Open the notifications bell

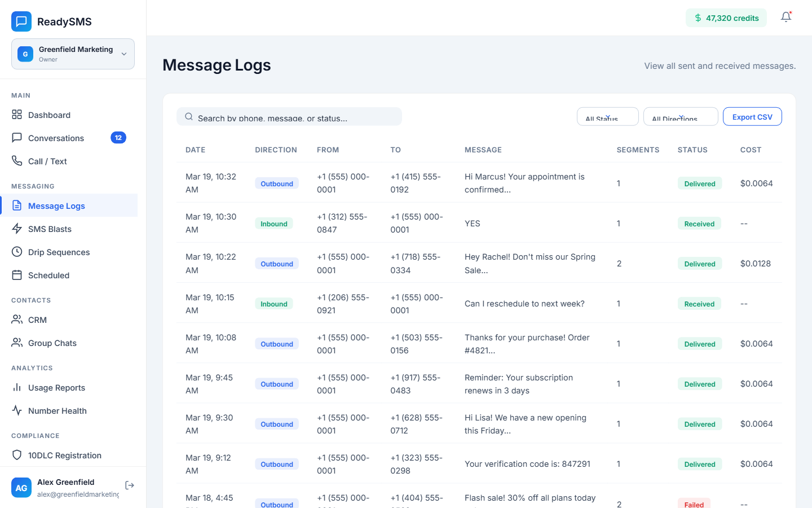[x=786, y=17]
